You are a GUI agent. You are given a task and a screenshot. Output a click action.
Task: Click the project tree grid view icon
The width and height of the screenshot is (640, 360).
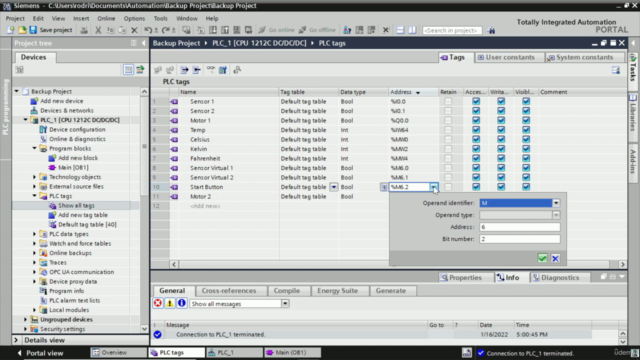tap(128, 69)
